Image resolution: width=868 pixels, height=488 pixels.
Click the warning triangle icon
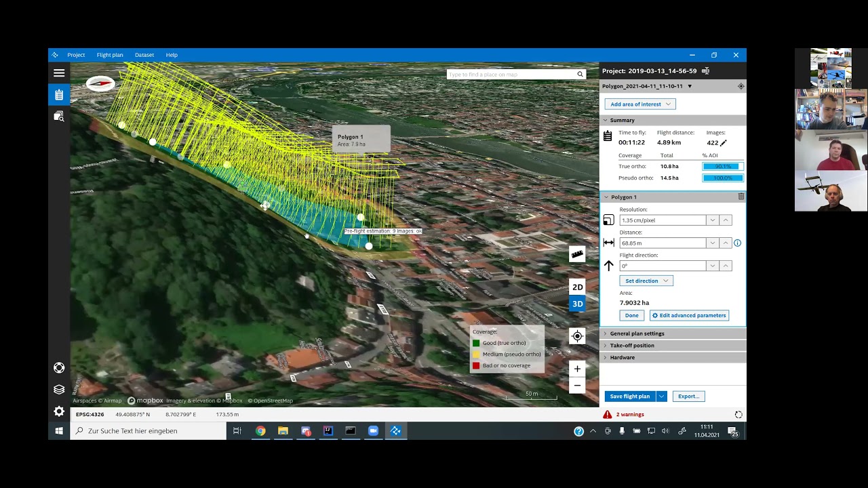coord(608,414)
